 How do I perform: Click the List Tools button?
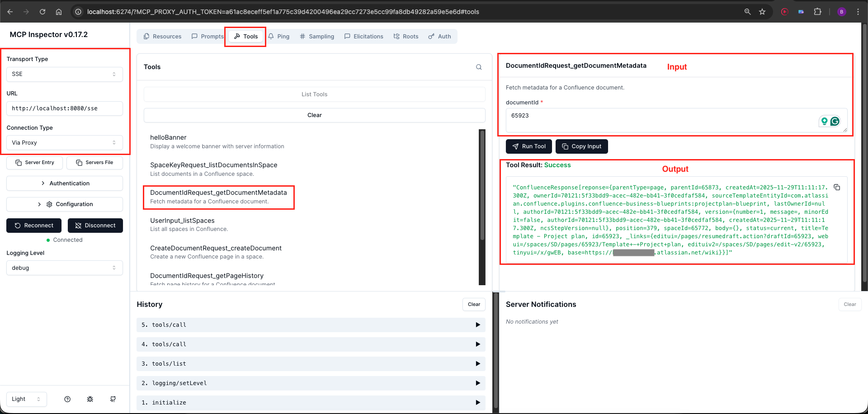point(314,94)
